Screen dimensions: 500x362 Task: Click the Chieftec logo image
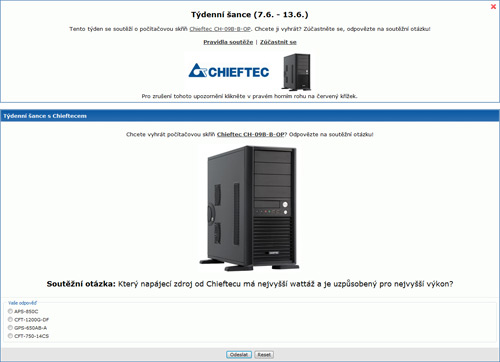(229, 71)
